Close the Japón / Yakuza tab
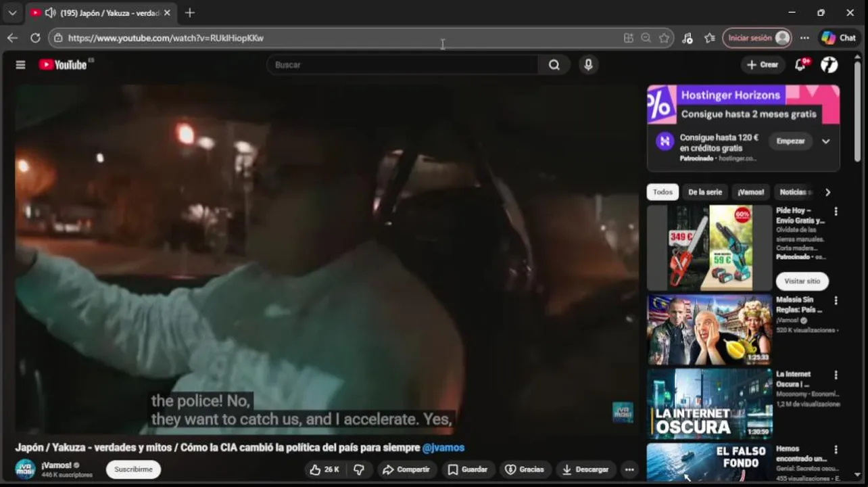 tap(167, 13)
